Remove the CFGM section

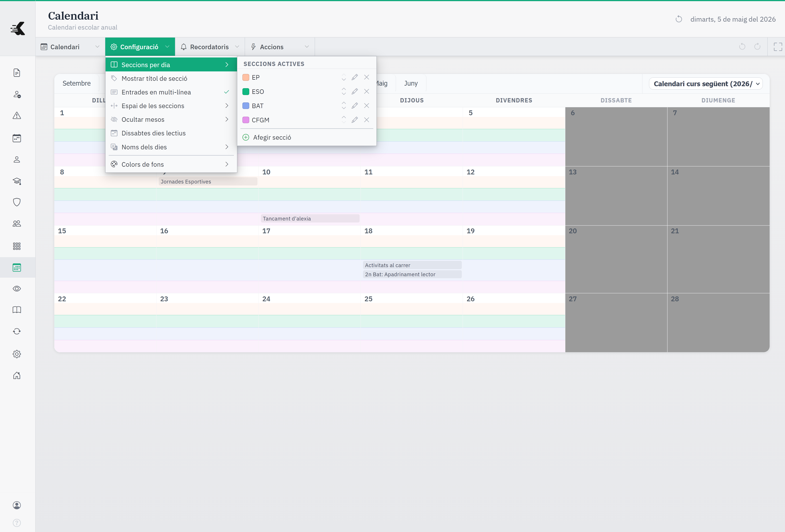click(x=366, y=120)
